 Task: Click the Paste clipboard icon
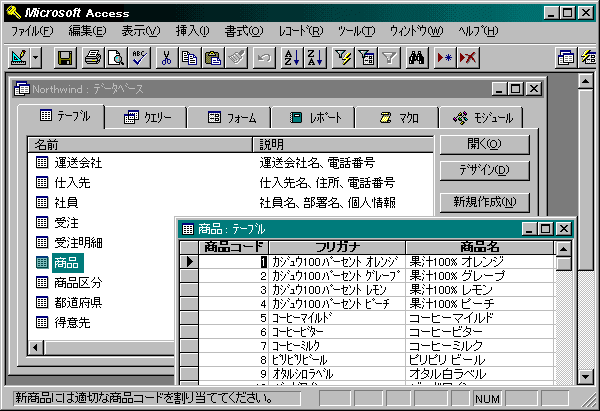coord(213,58)
